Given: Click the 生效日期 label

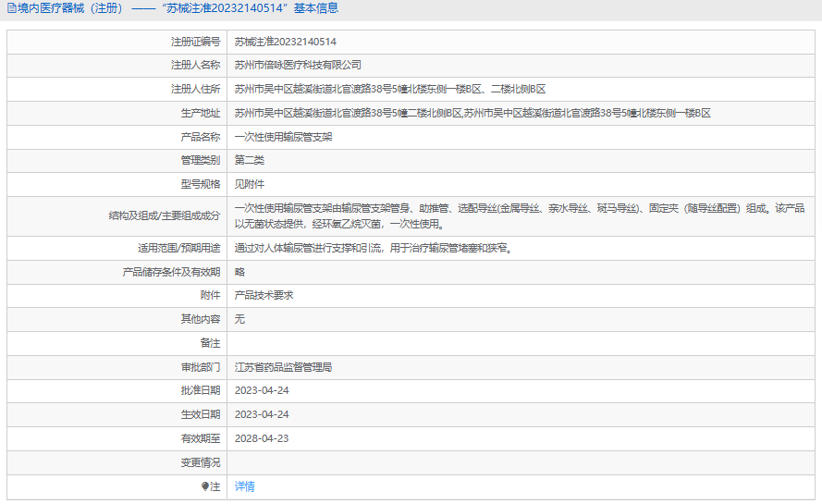Looking at the screenshot, I should [x=201, y=415].
